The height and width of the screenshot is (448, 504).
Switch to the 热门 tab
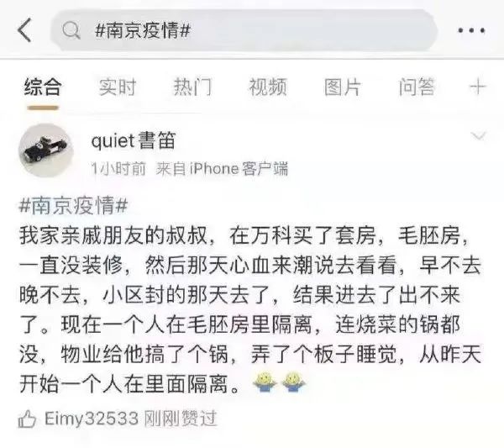pyautogui.click(x=192, y=87)
